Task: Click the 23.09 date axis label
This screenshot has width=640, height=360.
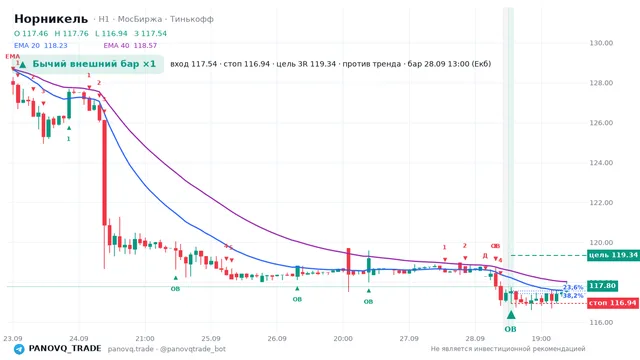Action: (x=13, y=338)
